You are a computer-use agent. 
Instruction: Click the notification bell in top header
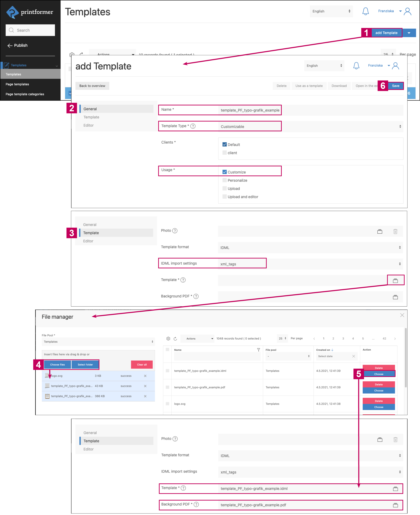click(365, 11)
